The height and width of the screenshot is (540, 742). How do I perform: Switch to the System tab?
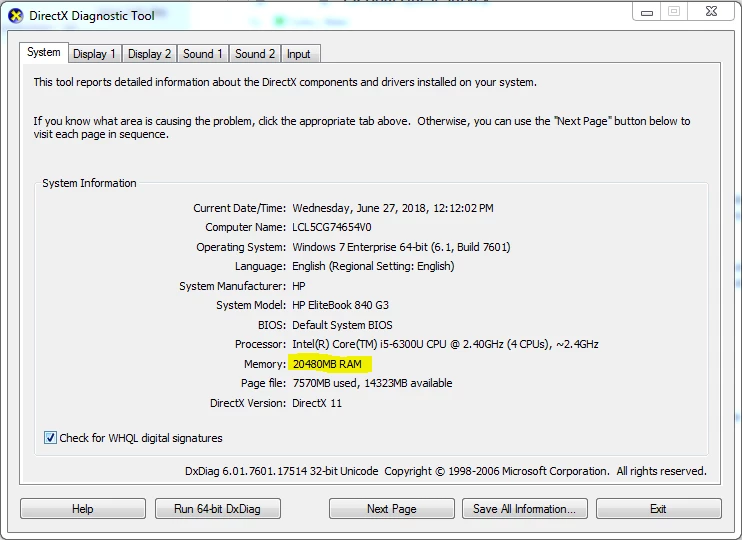pos(44,52)
